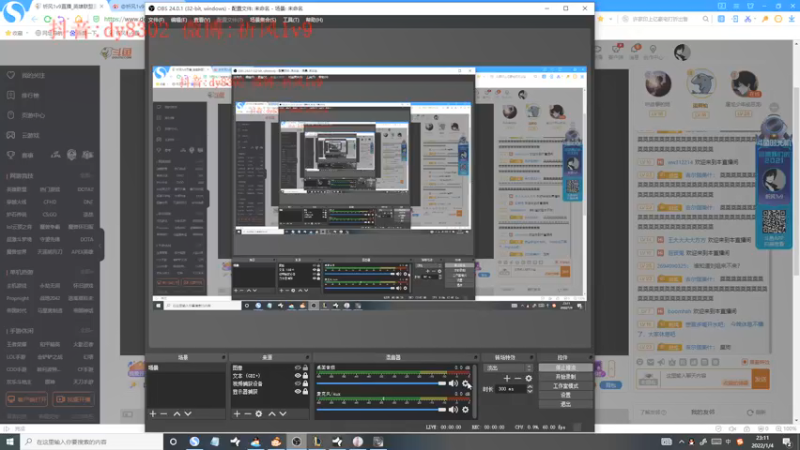Click the 300 ms duration field
The width and height of the screenshot is (800, 450).
[x=511, y=389]
